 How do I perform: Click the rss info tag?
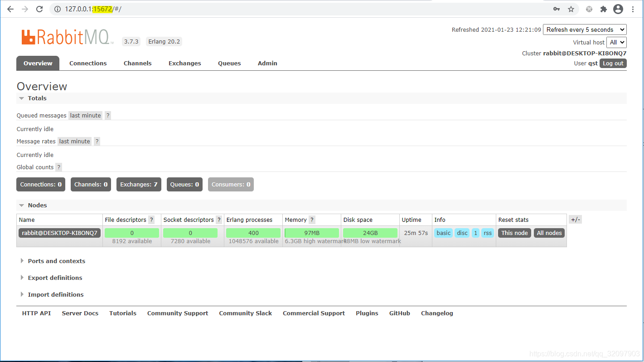pyautogui.click(x=488, y=233)
